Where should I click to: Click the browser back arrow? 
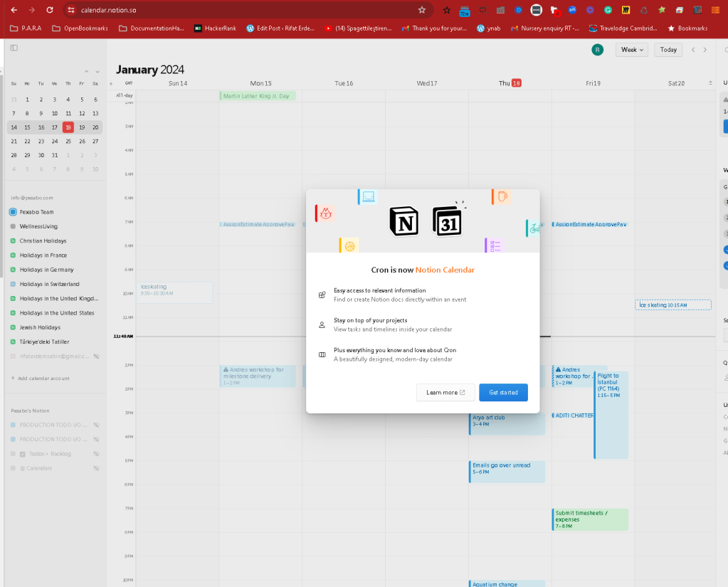click(x=14, y=10)
